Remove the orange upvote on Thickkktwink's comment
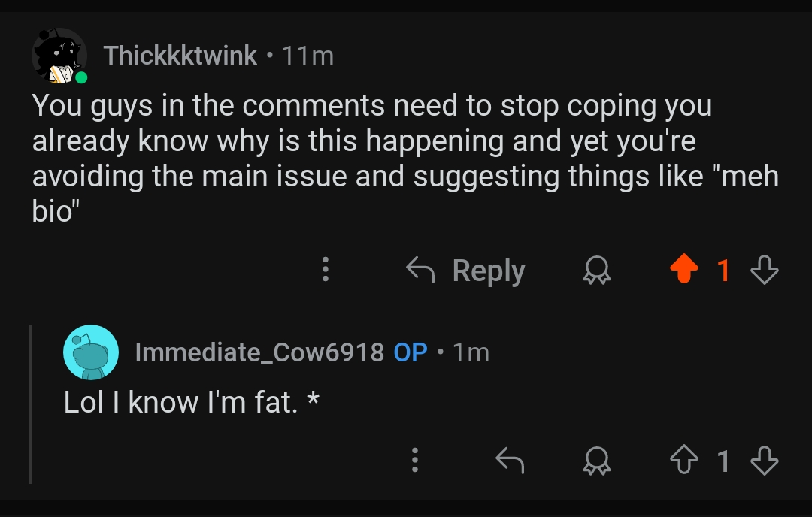This screenshot has height=517, width=812. (x=683, y=270)
